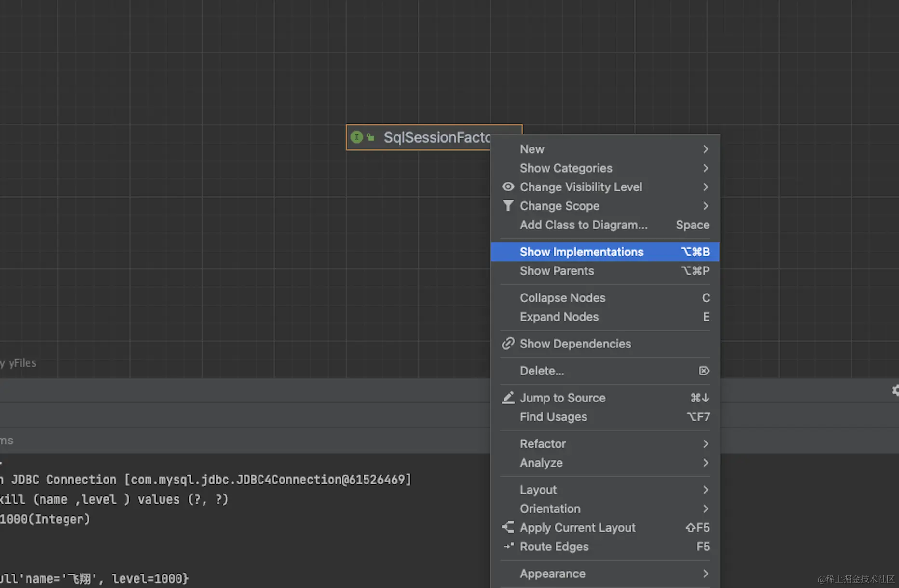Click the lock icon on SqlSessionFactory node
Viewport: 899px width, 588px height.
(x=370, y=137)
